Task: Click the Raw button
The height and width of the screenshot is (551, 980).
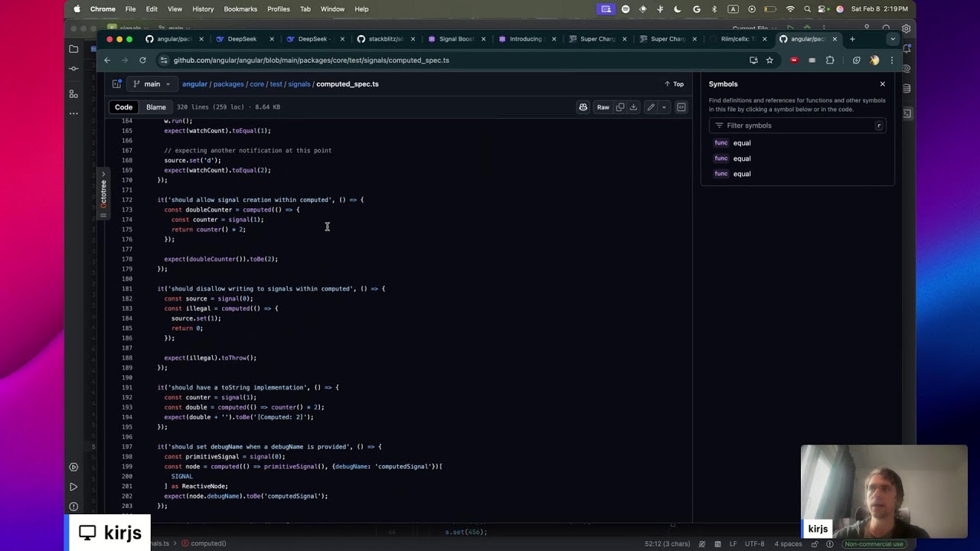Action: click(603, 107)
